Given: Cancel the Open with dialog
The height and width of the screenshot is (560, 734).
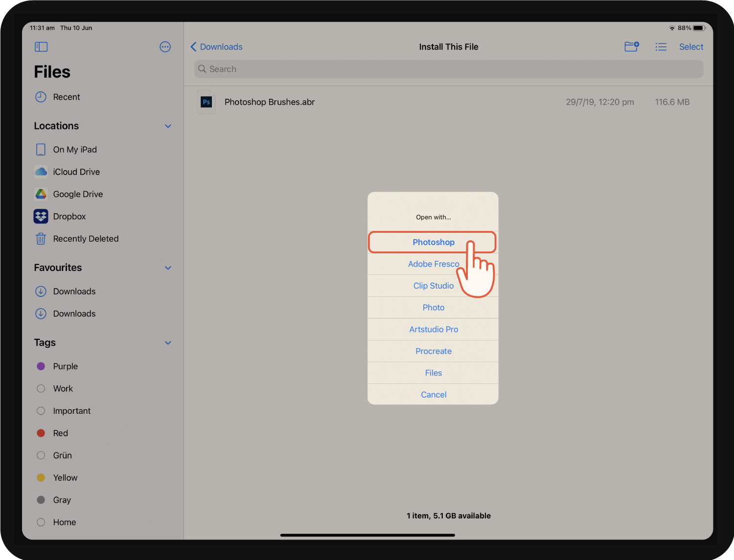Looking at the screenshot, I should coord(433,395).
